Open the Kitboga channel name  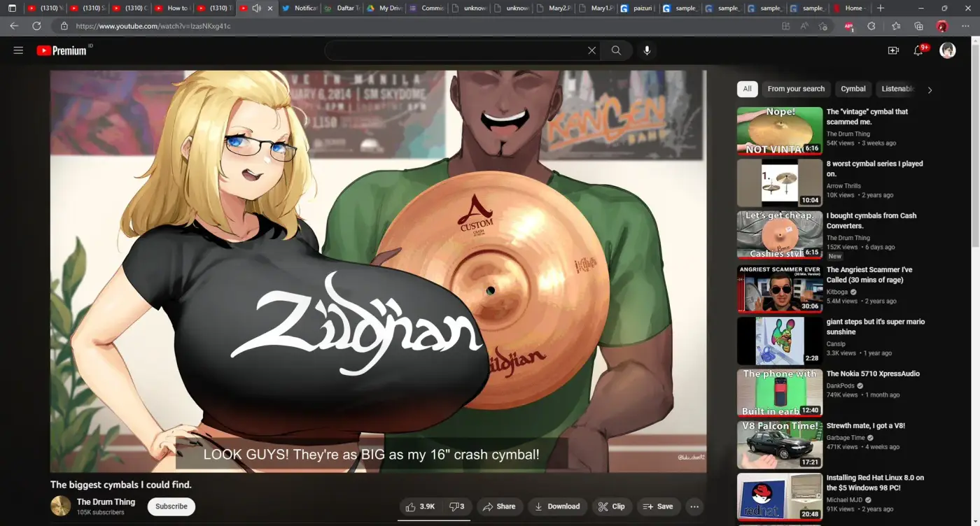[837, 292]
